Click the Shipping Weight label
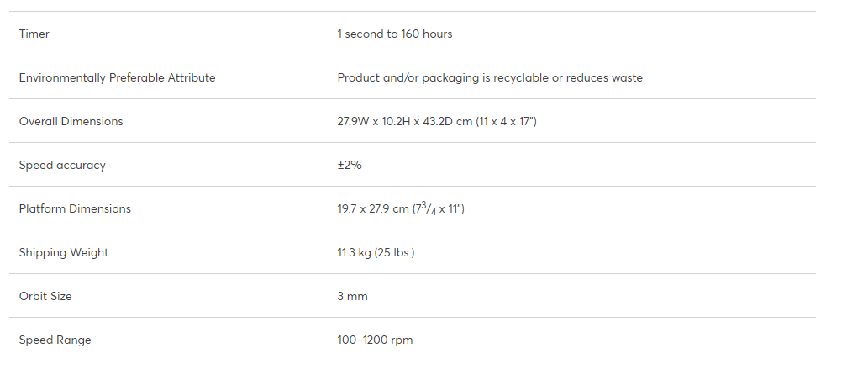The height and width of the screenshot is (380, 868). pyautogui.click(x=64, y=252)
